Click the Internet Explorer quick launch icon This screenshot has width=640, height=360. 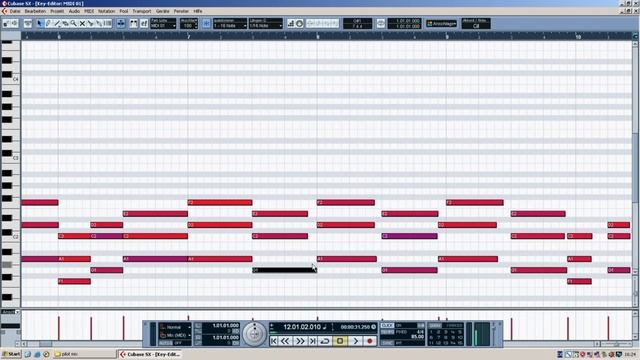37,354
